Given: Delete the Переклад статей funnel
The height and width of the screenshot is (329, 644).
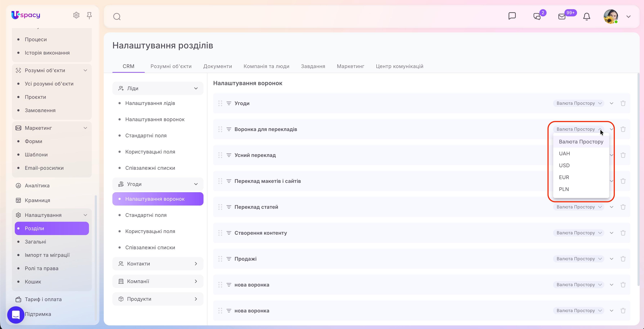Looking at the screenshot, I should click(x=623, y=207).
